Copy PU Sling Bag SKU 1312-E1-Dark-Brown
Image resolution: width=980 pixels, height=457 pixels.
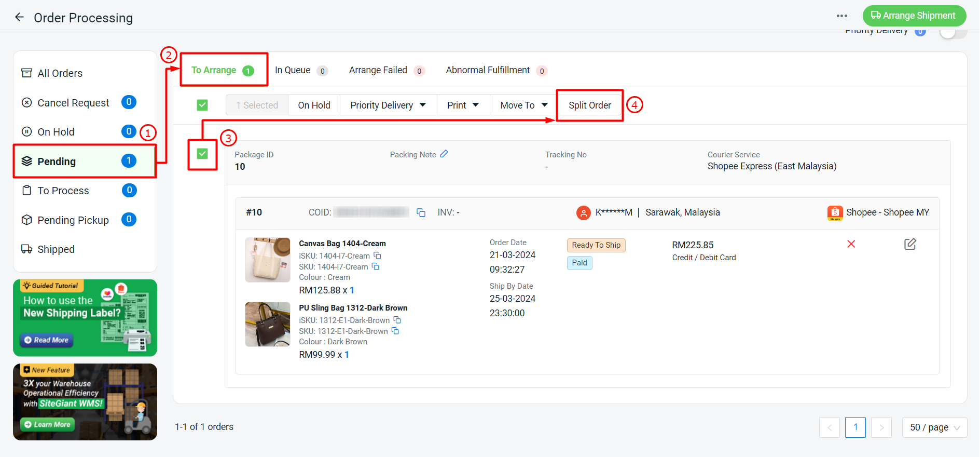[x=395, y=331]
